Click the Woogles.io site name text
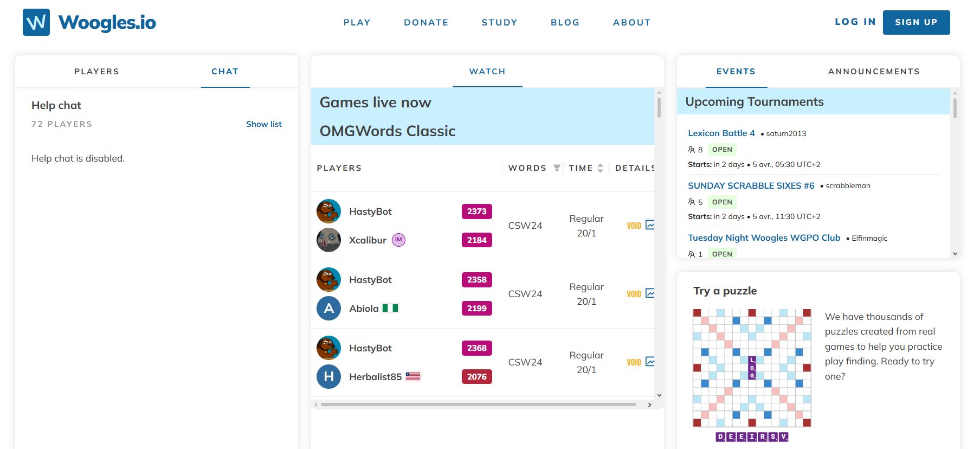 (x=107, y=22)
